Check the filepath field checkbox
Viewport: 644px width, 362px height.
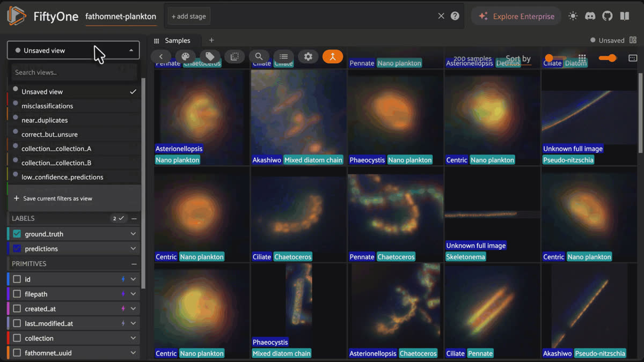[x=17, y=294]
